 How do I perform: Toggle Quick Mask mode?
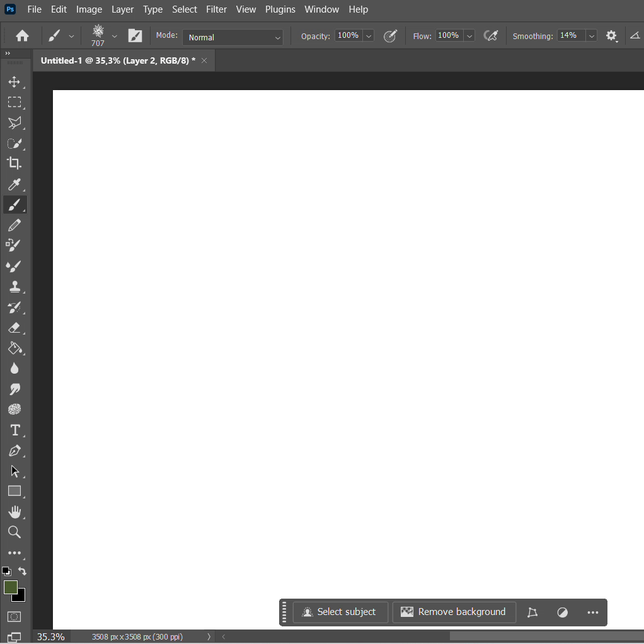click(15, 616)
